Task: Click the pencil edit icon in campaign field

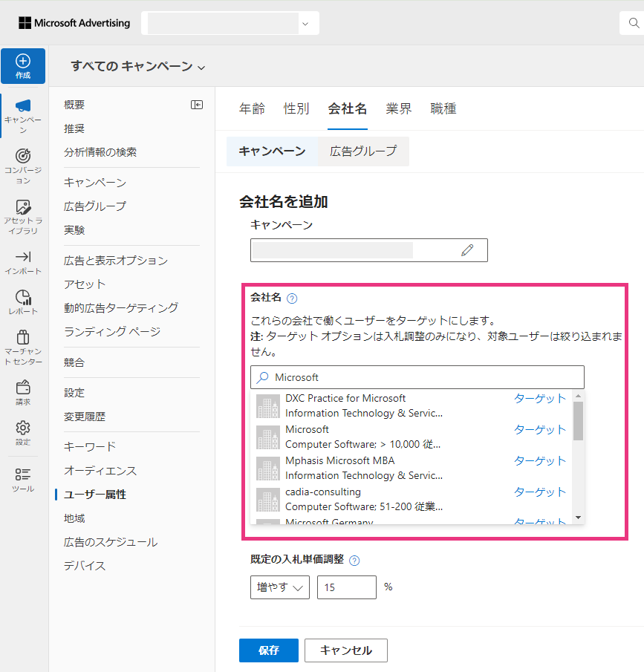Action: coord(467,249)
